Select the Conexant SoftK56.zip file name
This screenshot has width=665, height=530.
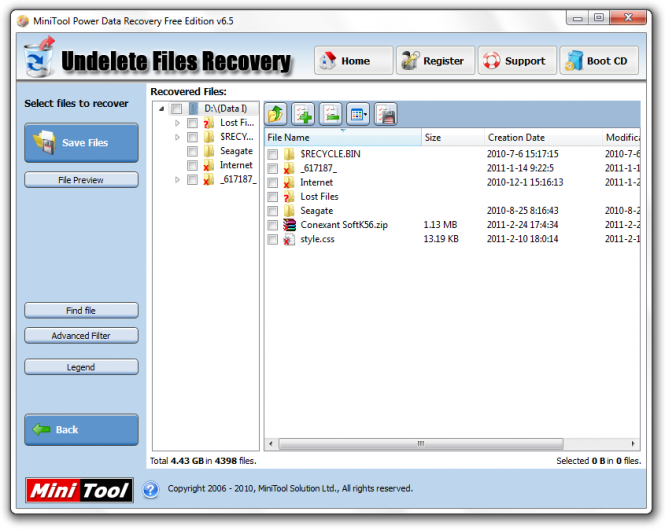click(344, 225)
